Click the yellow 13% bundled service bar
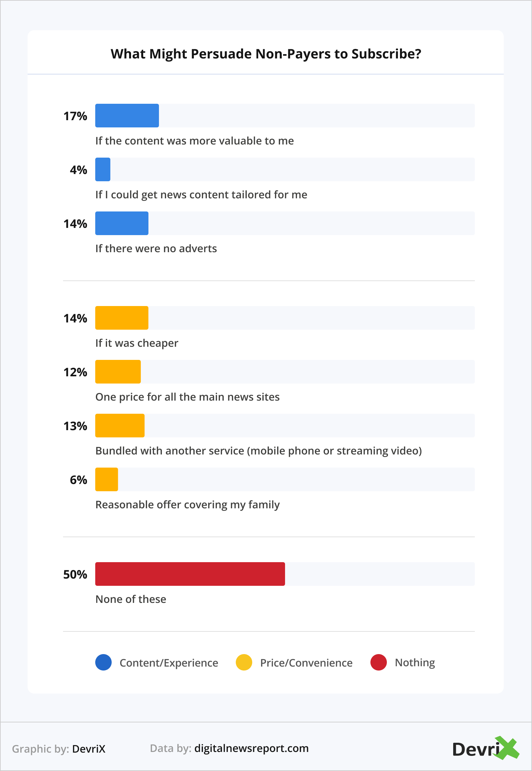The image size is (532, 771). (120, 425)
